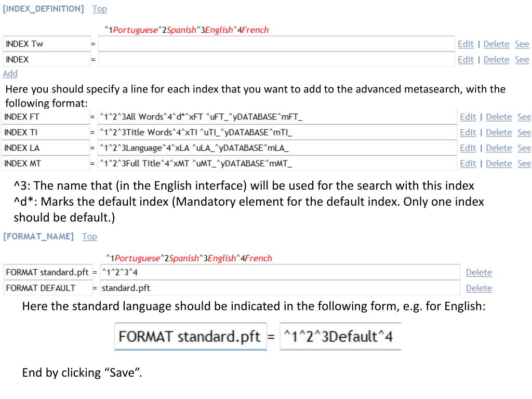Edit the INDEX FT row
Viewport: 532px width, 399px height.
468,117
